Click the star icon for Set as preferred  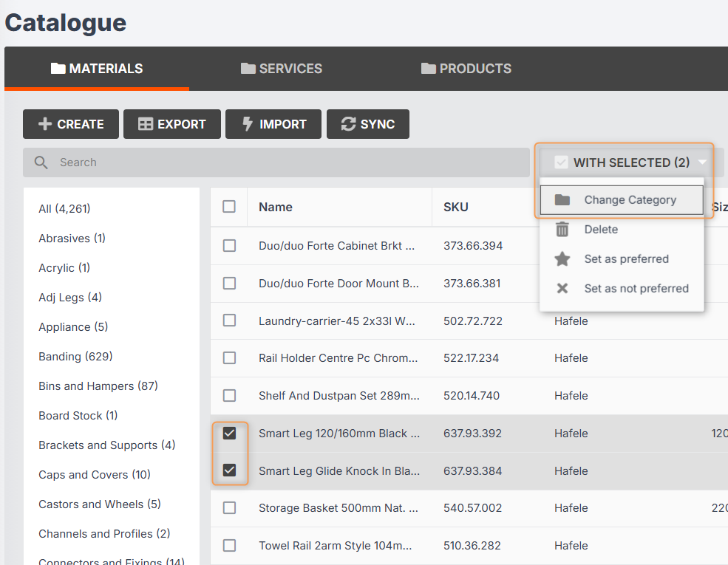point(562,259)
